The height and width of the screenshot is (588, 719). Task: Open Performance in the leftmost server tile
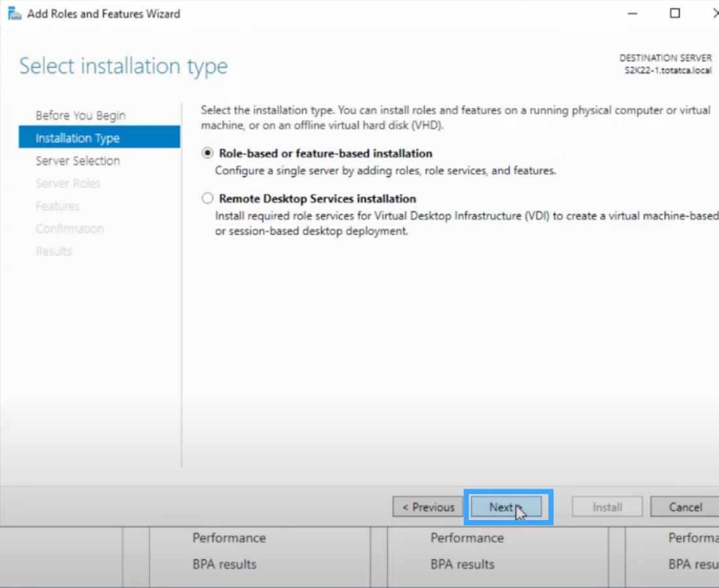[x=228, y=538]
